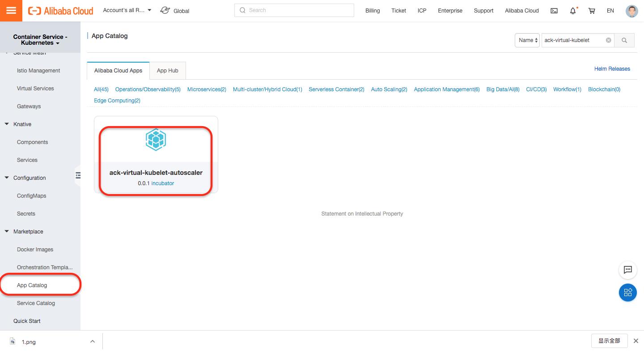Filter by Serverless Container(2)
The width and height of the screenshot is (644, 352).
337,89
